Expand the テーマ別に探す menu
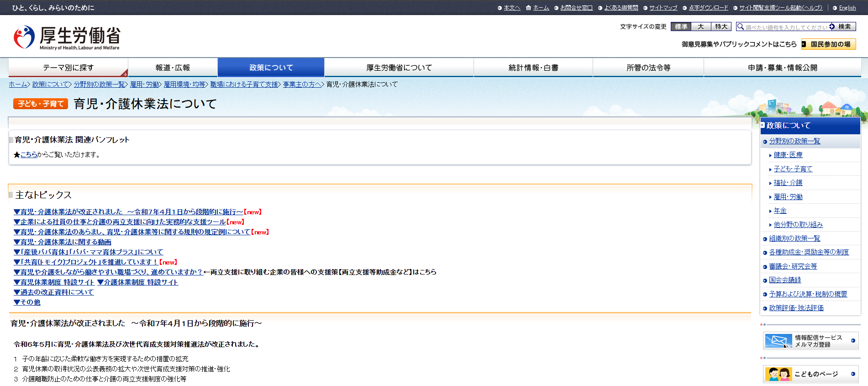The width and height of the screenshot is (868, 386). 68,68
